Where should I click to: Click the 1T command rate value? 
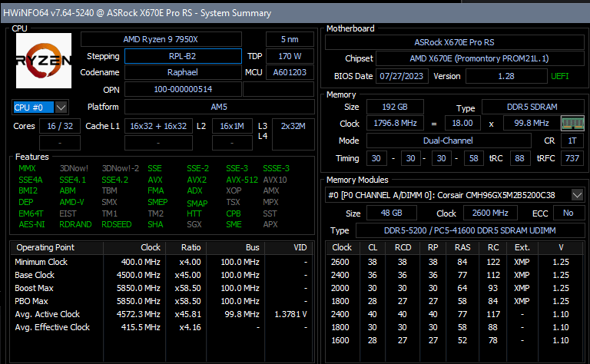[572, 141]
